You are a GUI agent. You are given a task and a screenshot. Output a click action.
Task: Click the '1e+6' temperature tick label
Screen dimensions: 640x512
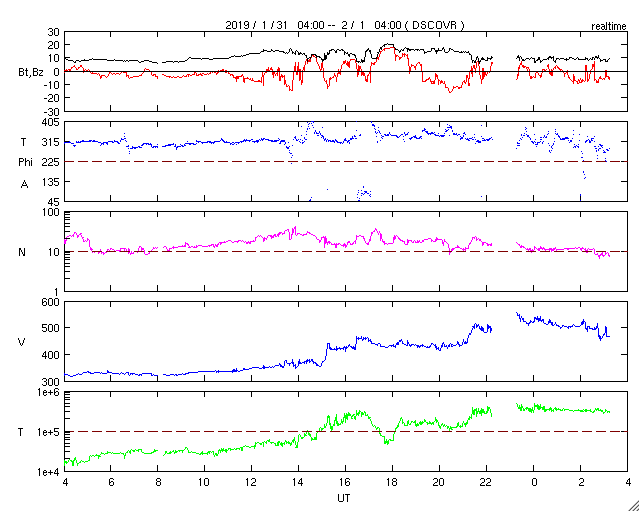pos(49,392)
